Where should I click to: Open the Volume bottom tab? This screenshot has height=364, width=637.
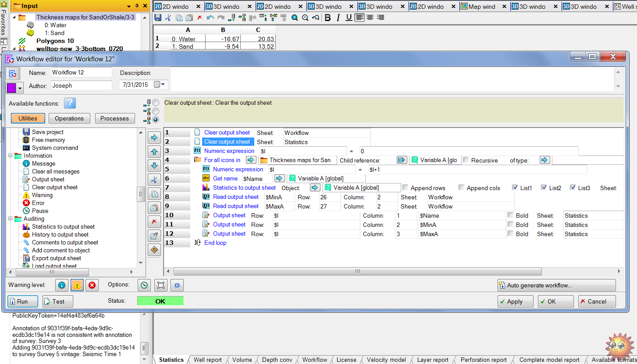pyautogui.click(x=242, y=360)
